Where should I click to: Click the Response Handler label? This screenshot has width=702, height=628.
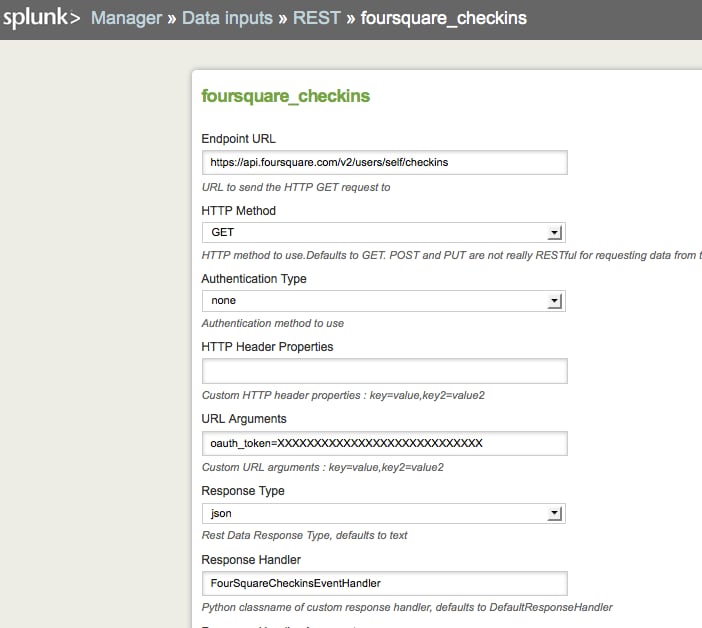251,560
